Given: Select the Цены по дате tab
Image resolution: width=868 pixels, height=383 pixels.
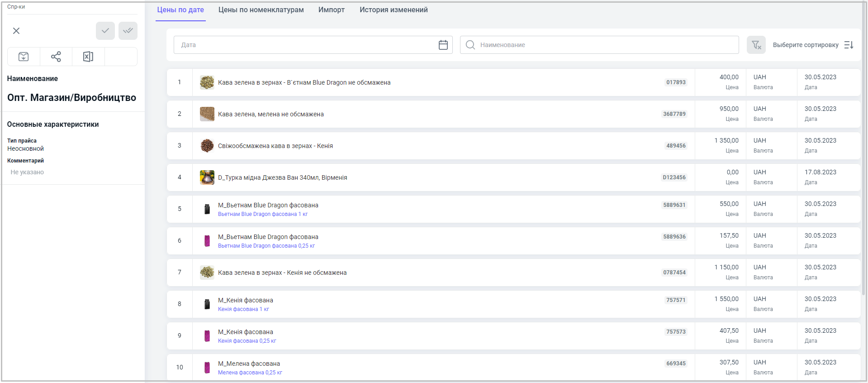Looking at the screenshot, I should click(180, 10).
